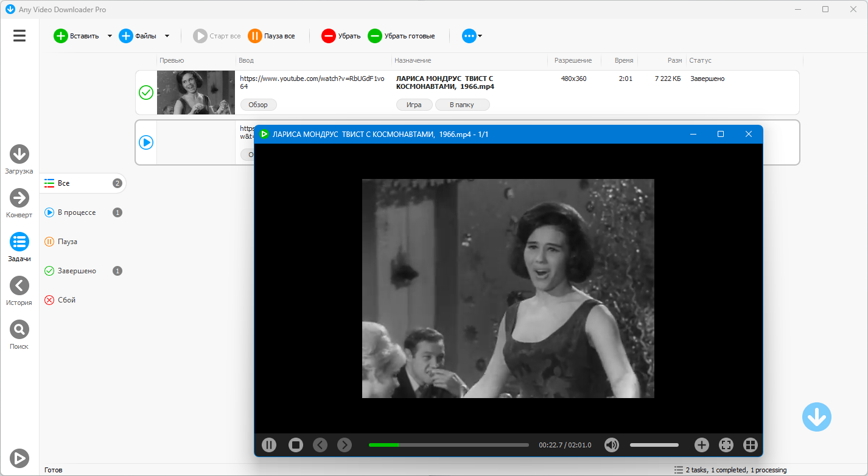Click the large blue download arrow icon
Image resolution: width=868 pixels, height=476 pixels.
(x=817, y=417)
